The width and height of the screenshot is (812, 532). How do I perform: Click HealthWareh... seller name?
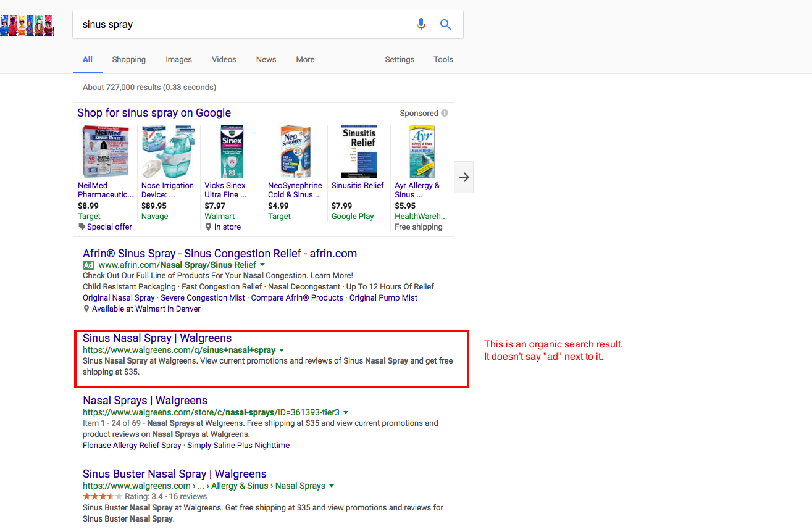[x=421, y=217]
